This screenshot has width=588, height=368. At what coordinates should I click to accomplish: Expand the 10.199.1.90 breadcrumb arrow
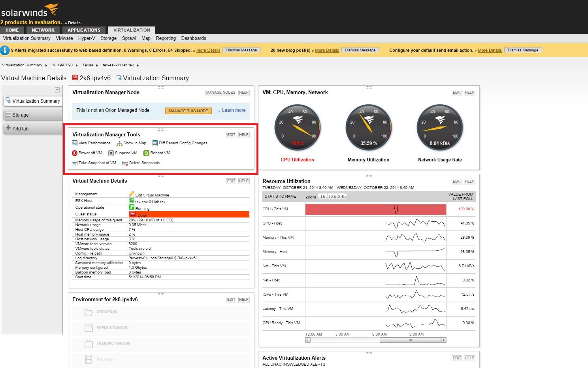point(77,66)
